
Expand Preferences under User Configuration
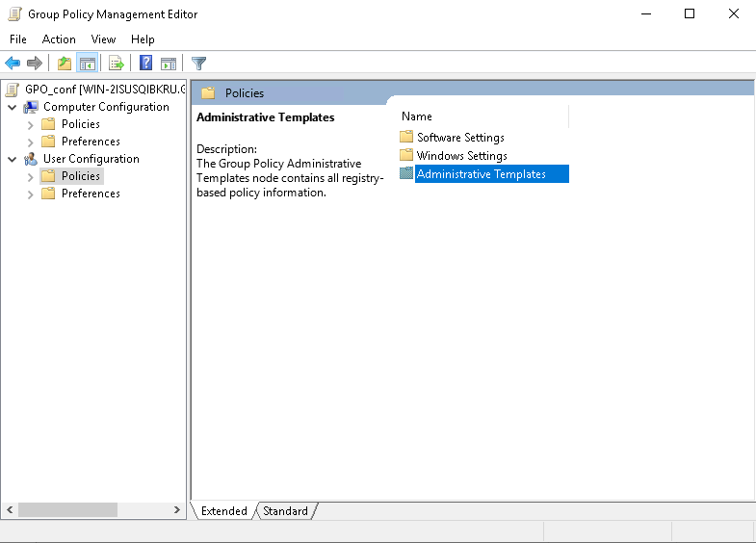pos(30,194)
